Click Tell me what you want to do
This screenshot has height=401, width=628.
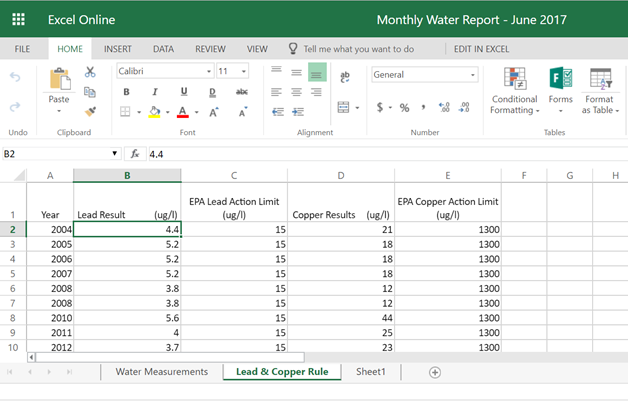tap(358, 48)
